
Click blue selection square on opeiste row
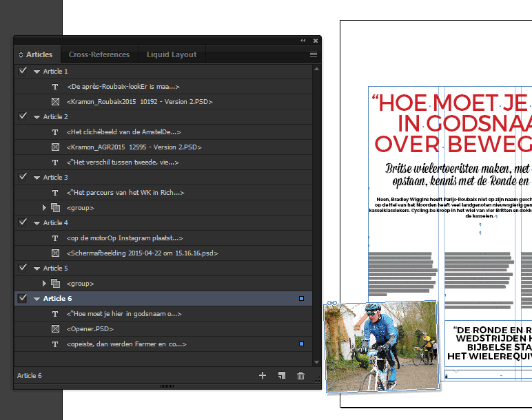coord(301,344)
